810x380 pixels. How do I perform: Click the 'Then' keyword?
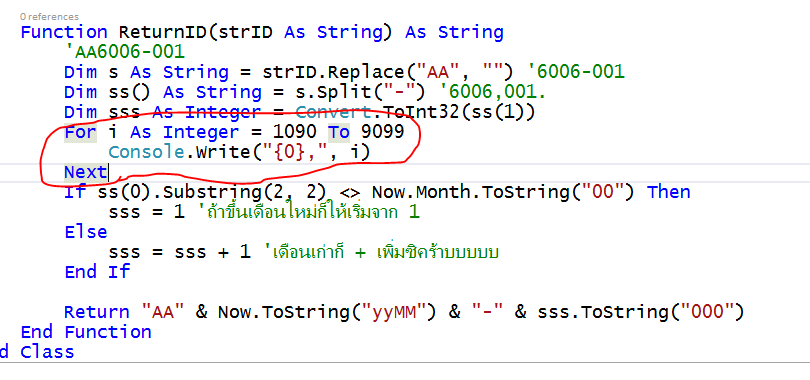pyautogui.click(x=668, y=192)
